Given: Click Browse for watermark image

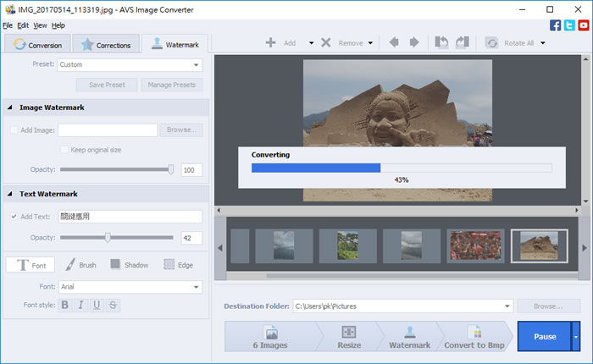Looking at the screenshot, I should 181,130.
